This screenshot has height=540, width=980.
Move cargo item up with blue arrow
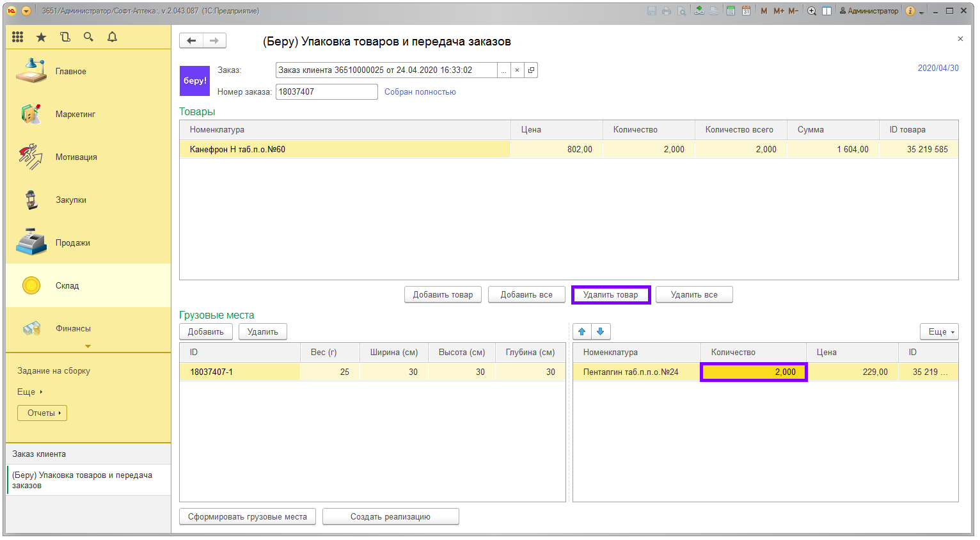point(582,331)
